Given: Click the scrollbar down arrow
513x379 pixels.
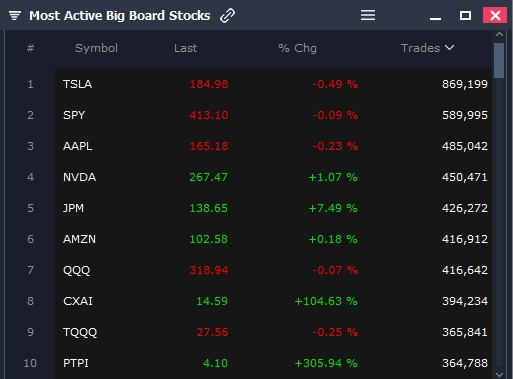Looking at the screenshot, I should click(499, 375).
